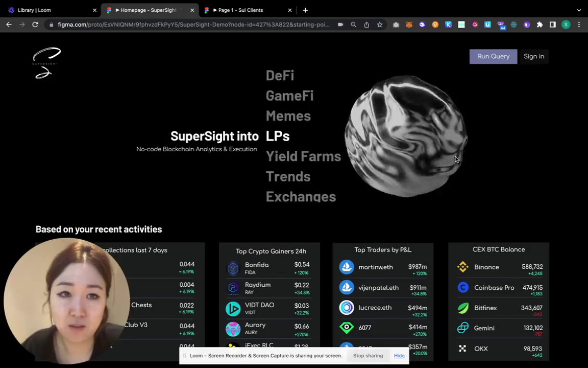This screenshot has width=588, height=368.
Task: Select Memes in the category list
Action: point(288,116)
